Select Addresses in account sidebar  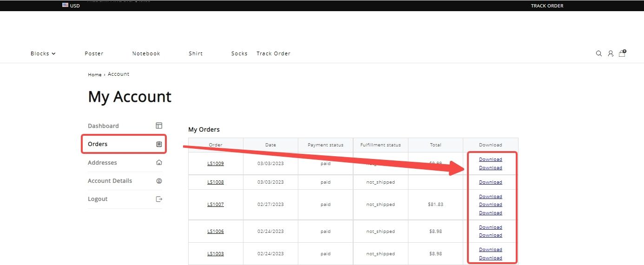click(x=102, y=162)
